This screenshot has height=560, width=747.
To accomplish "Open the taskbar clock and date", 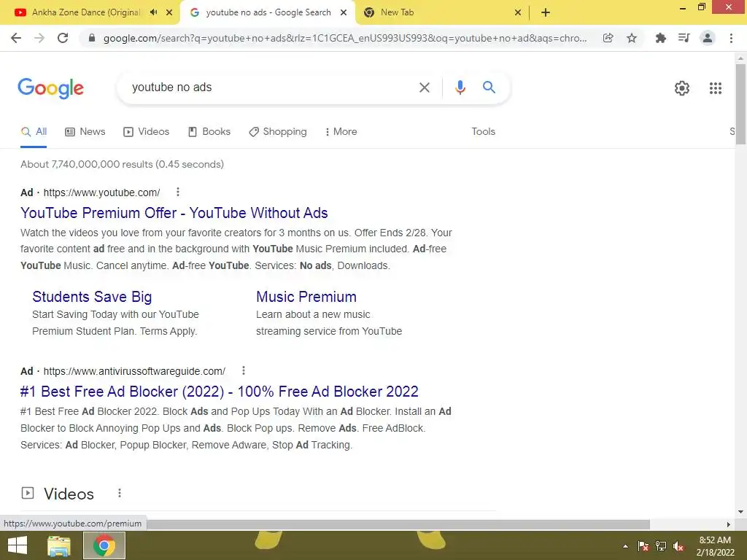I will pyautogui.click(x=715, y=546).
